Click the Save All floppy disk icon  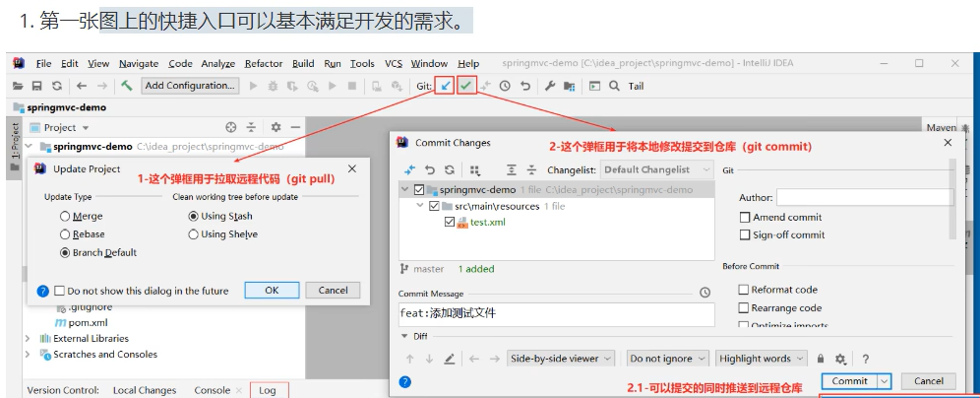36,86
